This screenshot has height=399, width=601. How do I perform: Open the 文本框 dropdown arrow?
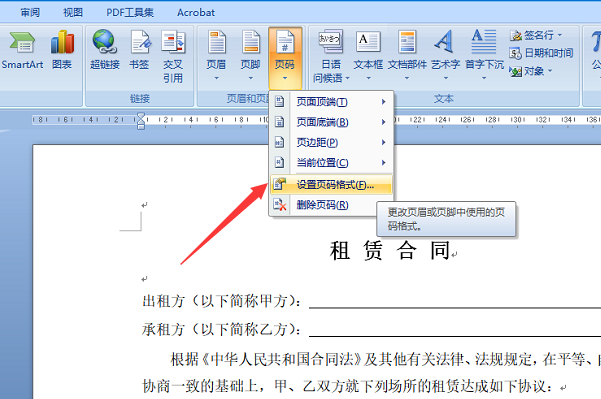(x=368, y=78)
